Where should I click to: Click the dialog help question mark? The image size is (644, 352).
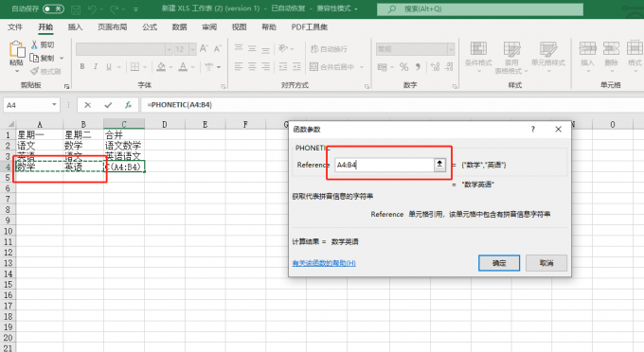[x=532, y=130]
